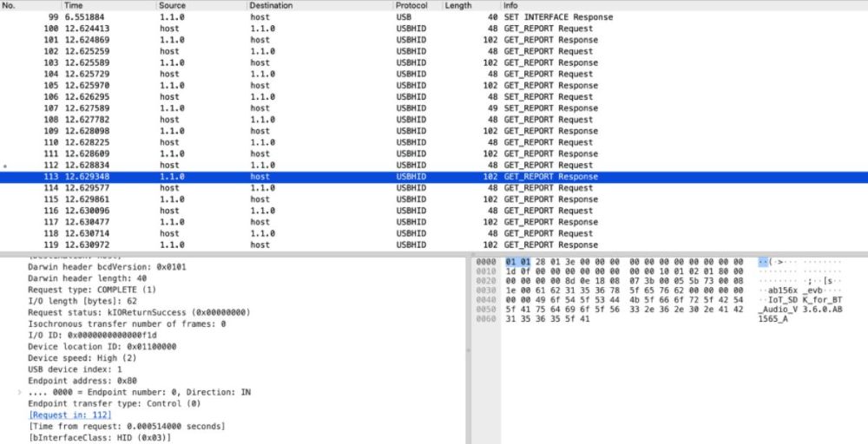This screenshot has width=868, height=444.
Task: Select packet number 101 row
Action: [x=434, y=40]
